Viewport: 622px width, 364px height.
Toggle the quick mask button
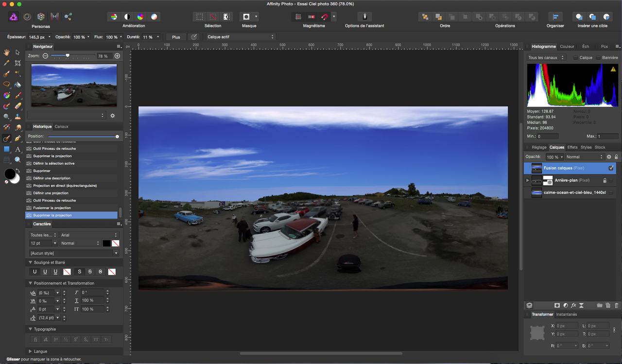(x=246, y=17)
